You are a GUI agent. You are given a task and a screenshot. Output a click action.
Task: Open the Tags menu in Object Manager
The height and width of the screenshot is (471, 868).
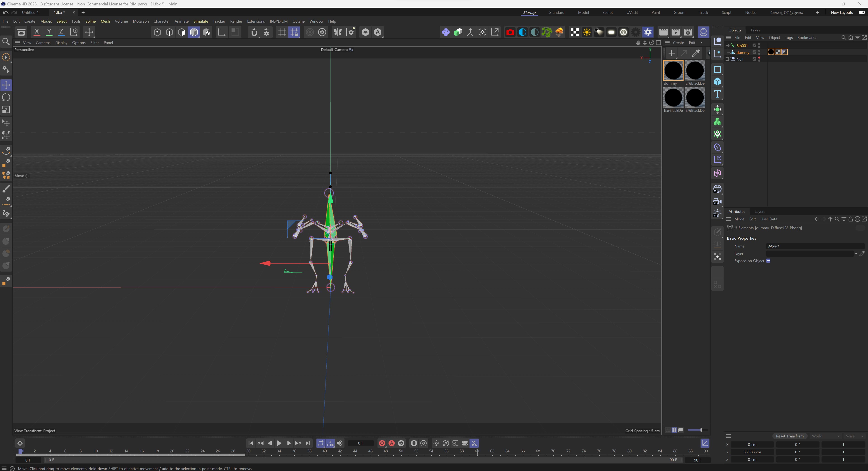tap(788, 38)
